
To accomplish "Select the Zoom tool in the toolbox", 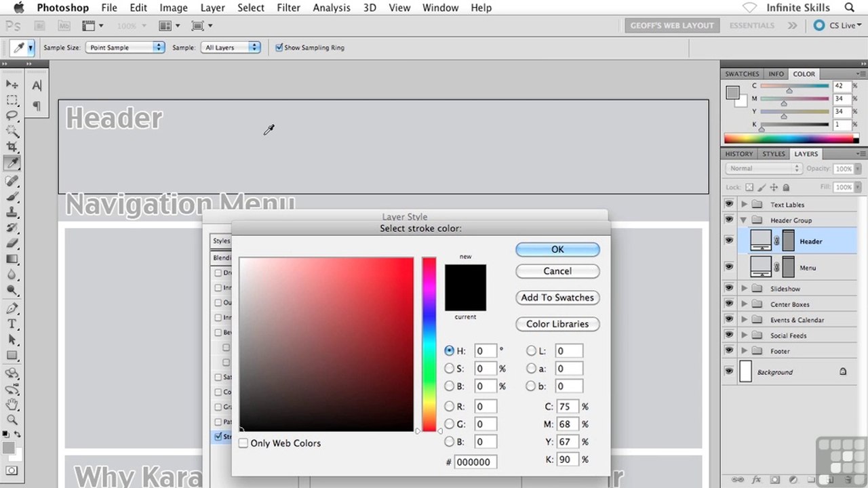I will 12,420.
